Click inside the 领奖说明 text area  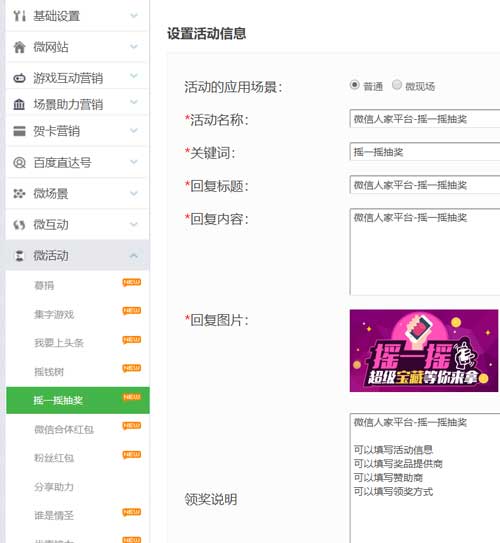[425, 478]
